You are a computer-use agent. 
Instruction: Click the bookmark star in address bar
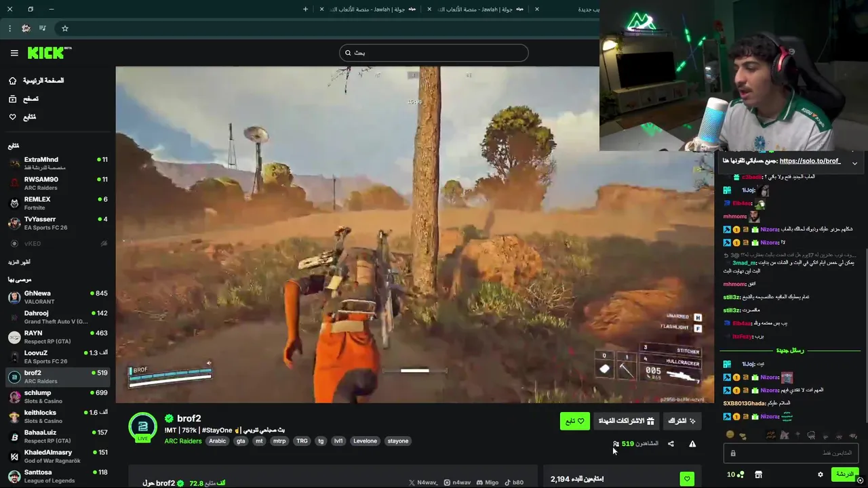[x=65, y=28]
